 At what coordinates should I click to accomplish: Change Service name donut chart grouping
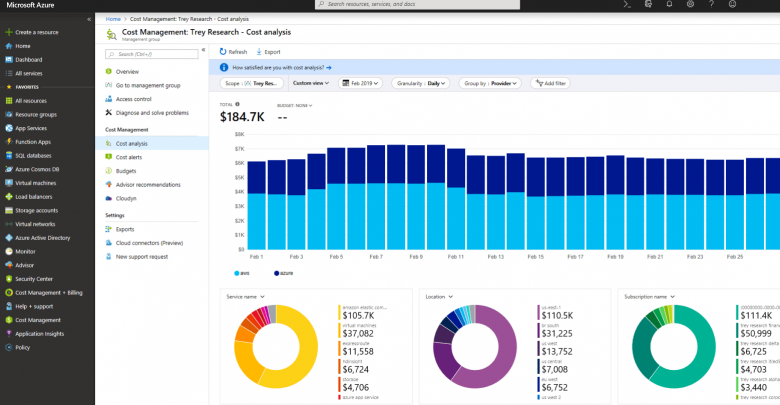point(245,297)
